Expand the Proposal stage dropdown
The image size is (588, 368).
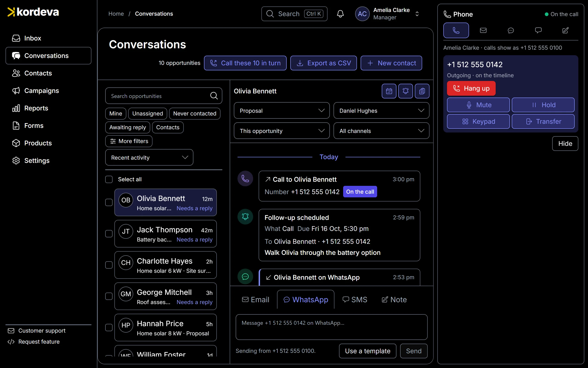point(282,111)
